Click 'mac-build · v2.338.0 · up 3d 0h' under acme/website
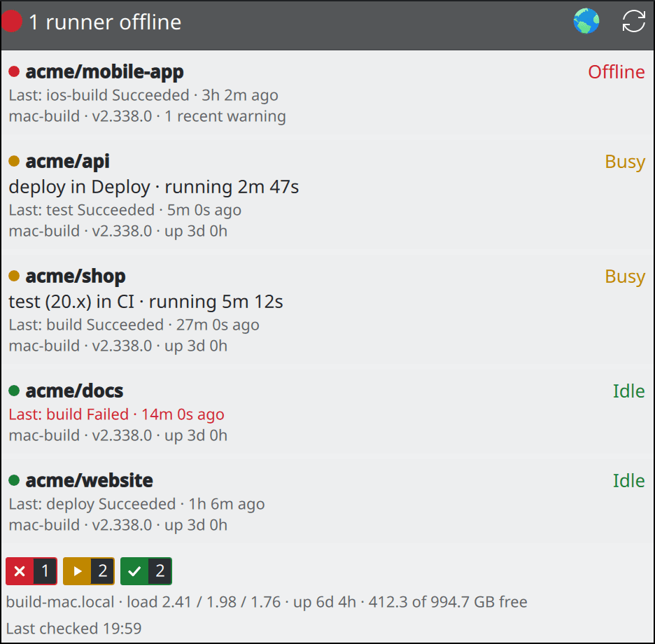The height and width of the screenshot is (644, 655). point(118,525)
